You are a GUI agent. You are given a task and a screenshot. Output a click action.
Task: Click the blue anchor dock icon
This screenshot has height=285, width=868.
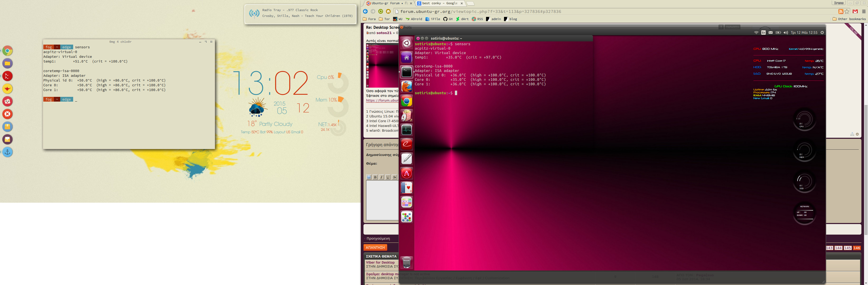point(7,152)
